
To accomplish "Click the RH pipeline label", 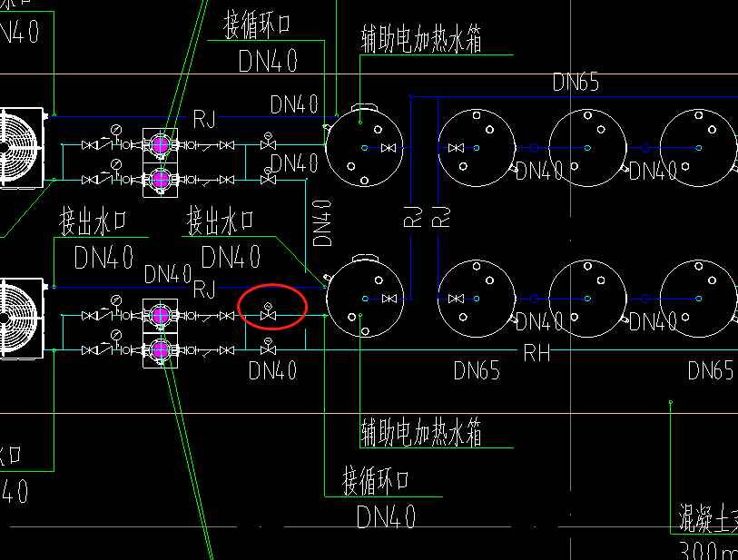I will coord(536,353).
